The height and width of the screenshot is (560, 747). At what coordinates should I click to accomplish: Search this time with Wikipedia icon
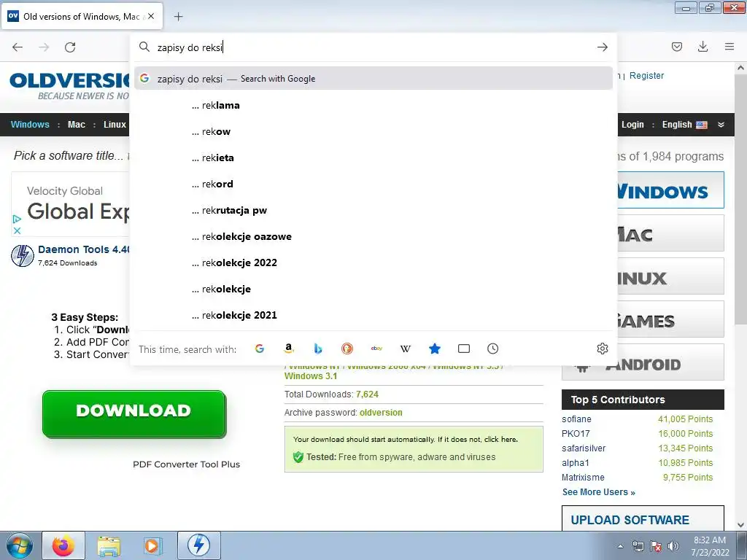(x=406, y=349)
